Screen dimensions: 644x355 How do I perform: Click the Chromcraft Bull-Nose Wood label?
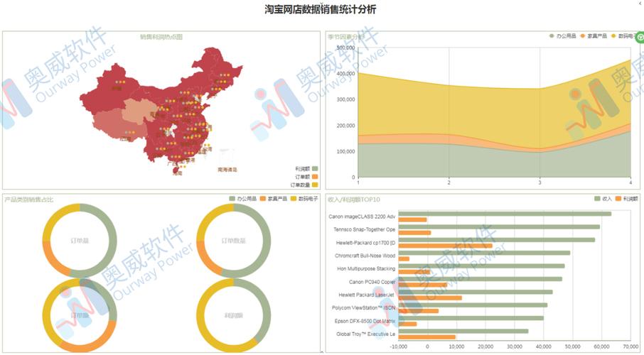[365, 256]
